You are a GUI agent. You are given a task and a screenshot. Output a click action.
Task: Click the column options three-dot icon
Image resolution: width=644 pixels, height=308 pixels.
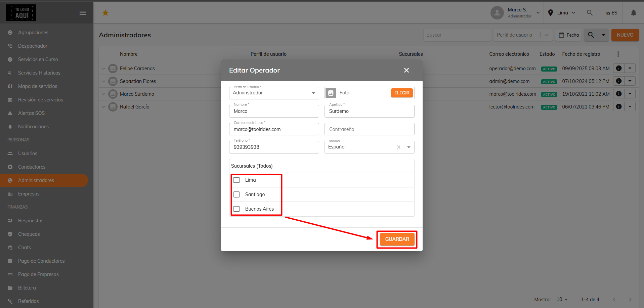[618, 54]
